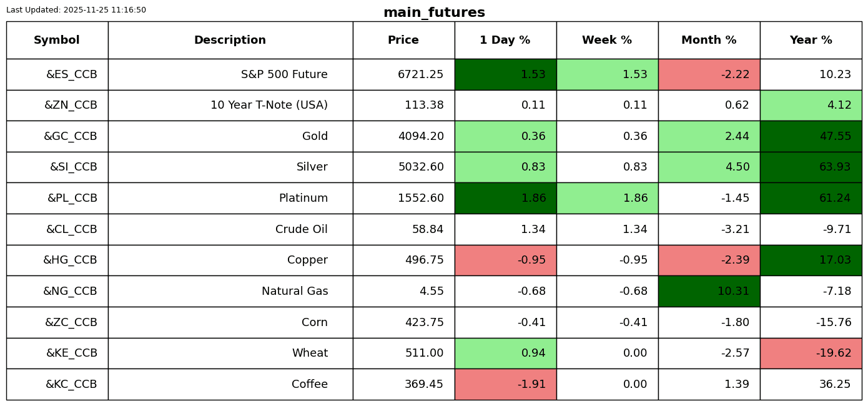Click the main_futures table title

[434, 12]
